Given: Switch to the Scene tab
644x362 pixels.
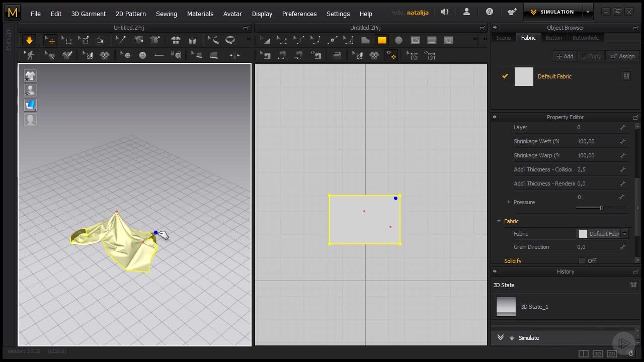Looking at the screenshot, I should point(503,38).
